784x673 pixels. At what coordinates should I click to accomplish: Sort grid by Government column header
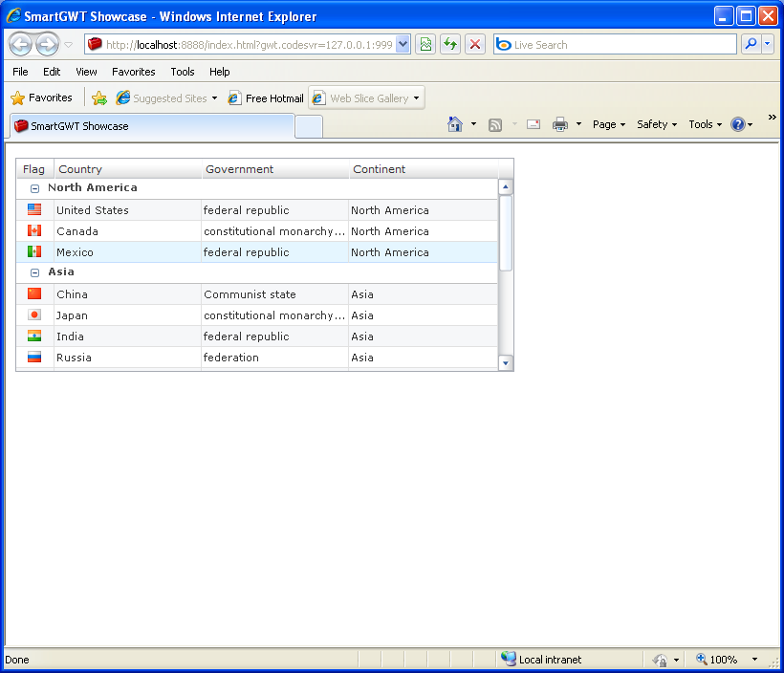click(275, 169)
